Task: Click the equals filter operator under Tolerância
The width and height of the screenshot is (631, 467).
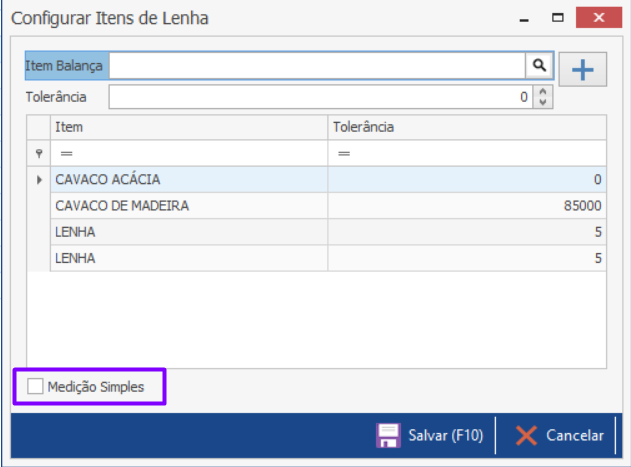Action: (x=344, y=153)
